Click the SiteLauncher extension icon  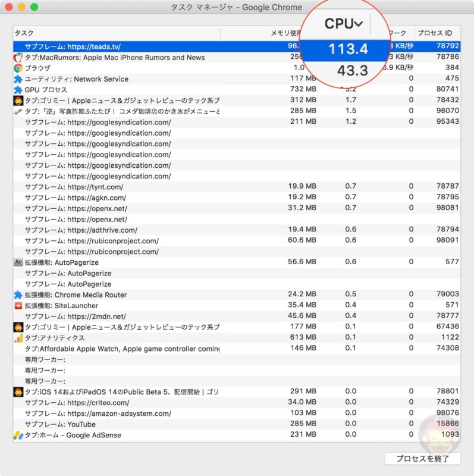(18, 306)
